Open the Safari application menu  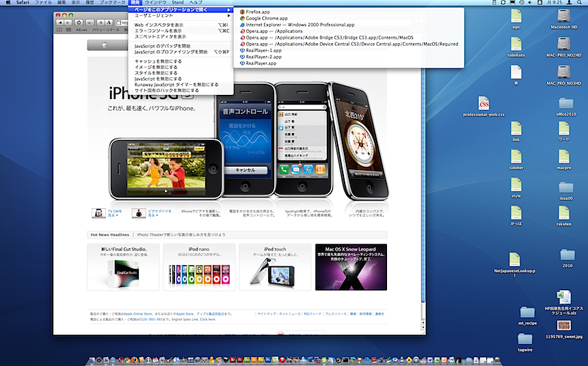(23, 2)
